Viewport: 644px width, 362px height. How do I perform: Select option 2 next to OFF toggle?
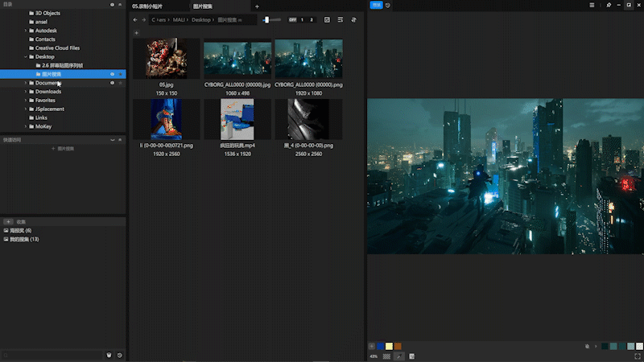pyautogui.click(x=312, y=19)
